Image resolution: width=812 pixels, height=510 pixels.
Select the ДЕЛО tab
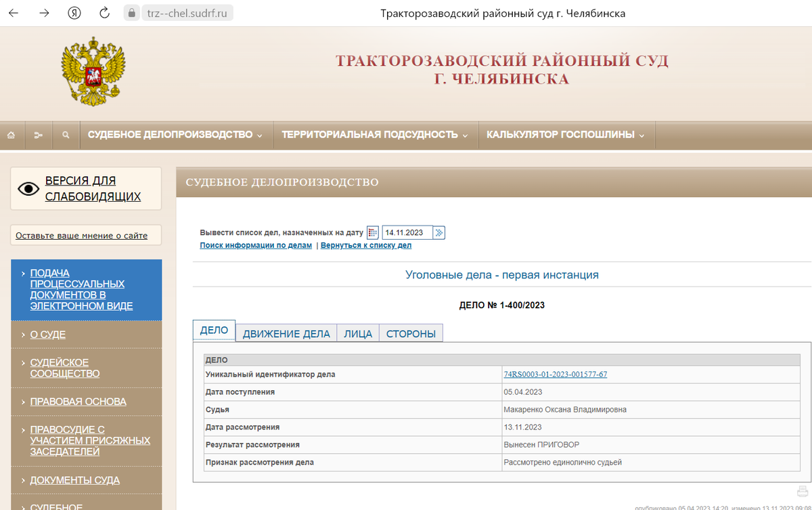(x=215, y=331)
